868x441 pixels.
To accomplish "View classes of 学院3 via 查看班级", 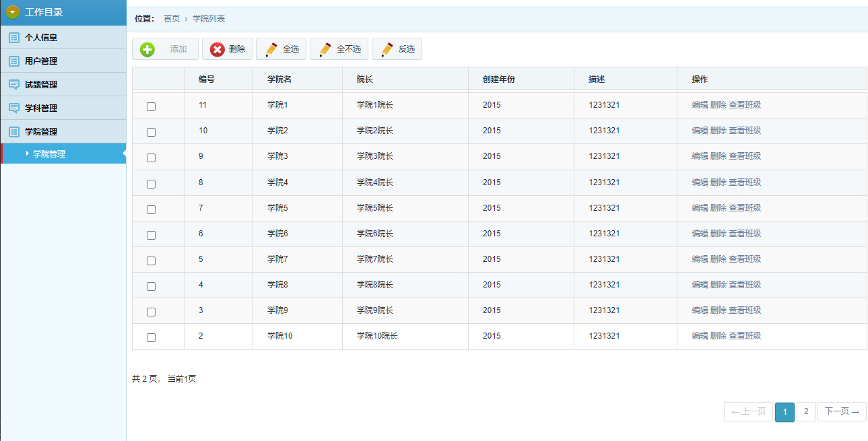I will (745, 156).
